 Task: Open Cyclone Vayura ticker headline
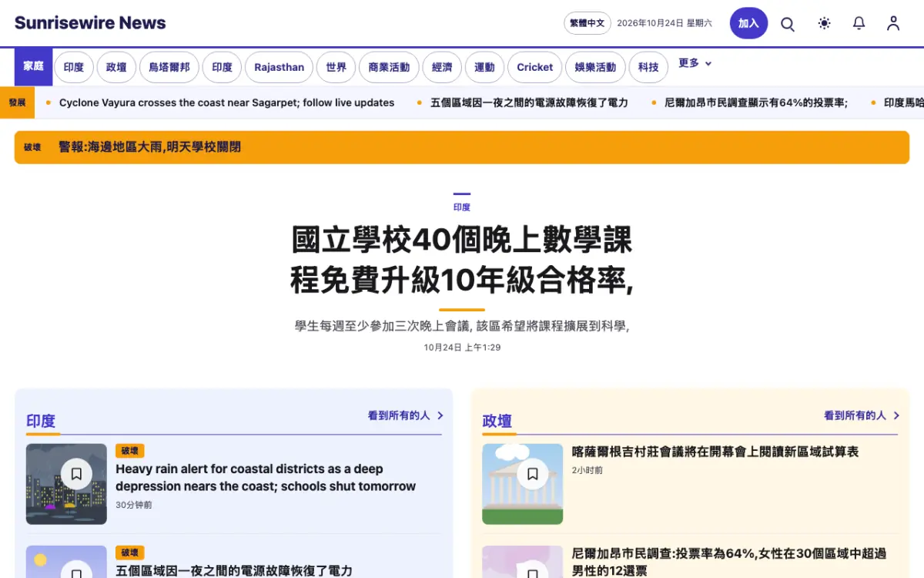click(x=226, y=102)
